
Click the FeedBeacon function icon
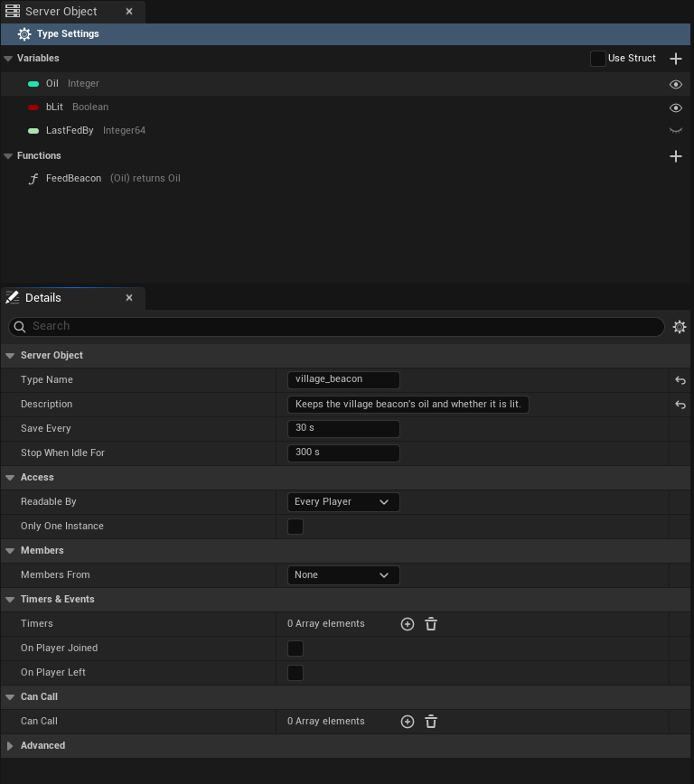33,179
